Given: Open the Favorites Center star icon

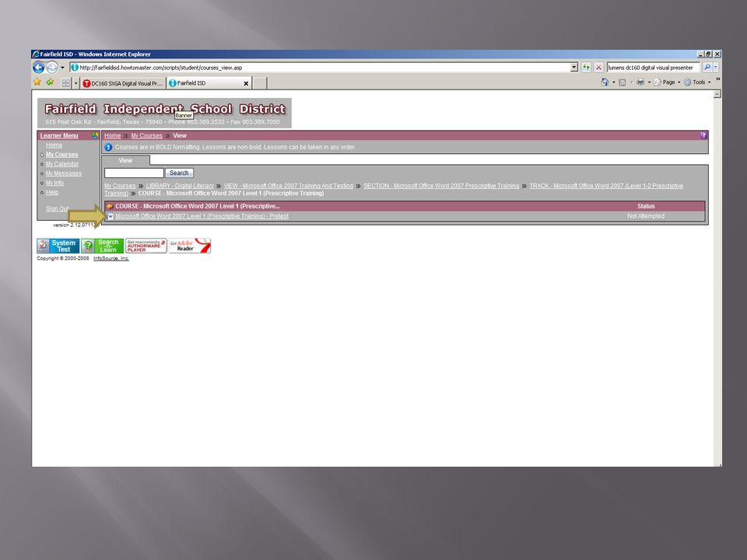Looking at the screenshot, I should pyautogui.click(x=37, y=82).
